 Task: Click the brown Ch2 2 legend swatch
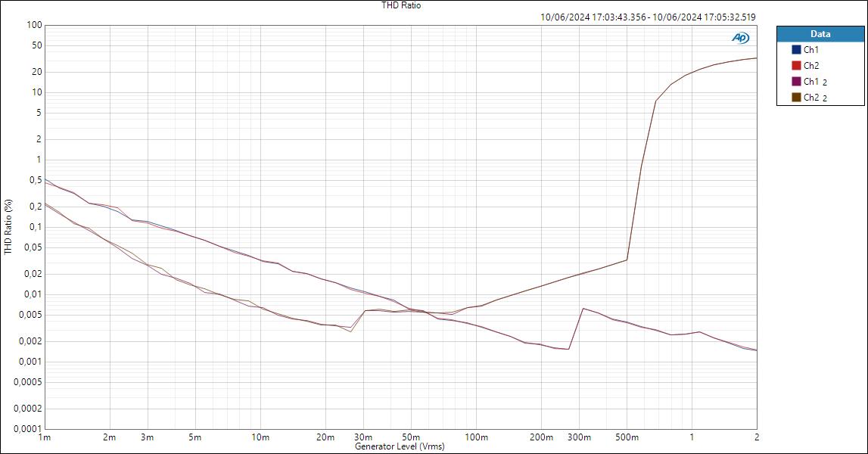click(796, 98)
